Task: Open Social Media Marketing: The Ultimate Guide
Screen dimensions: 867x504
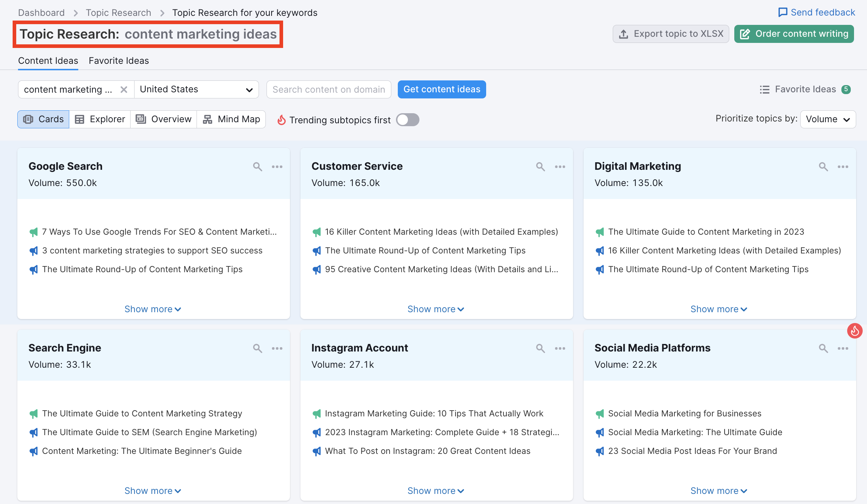Action: point(695,432)
